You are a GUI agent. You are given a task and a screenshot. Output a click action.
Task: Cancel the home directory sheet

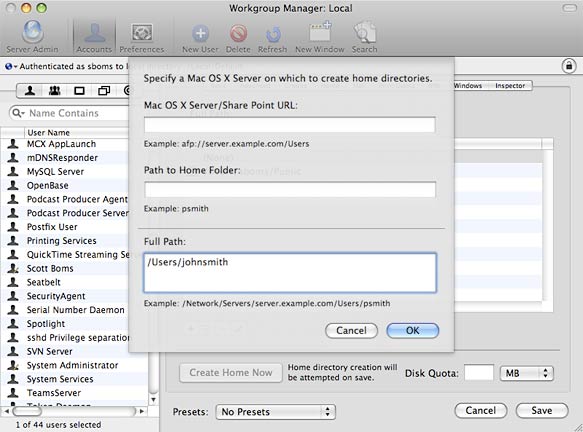(351, 331)
